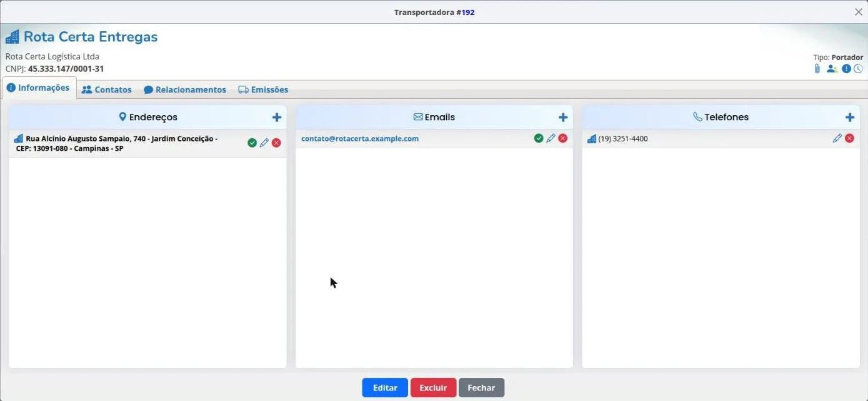Click the blue Editar button
The image size is (868, 401).
385,388
